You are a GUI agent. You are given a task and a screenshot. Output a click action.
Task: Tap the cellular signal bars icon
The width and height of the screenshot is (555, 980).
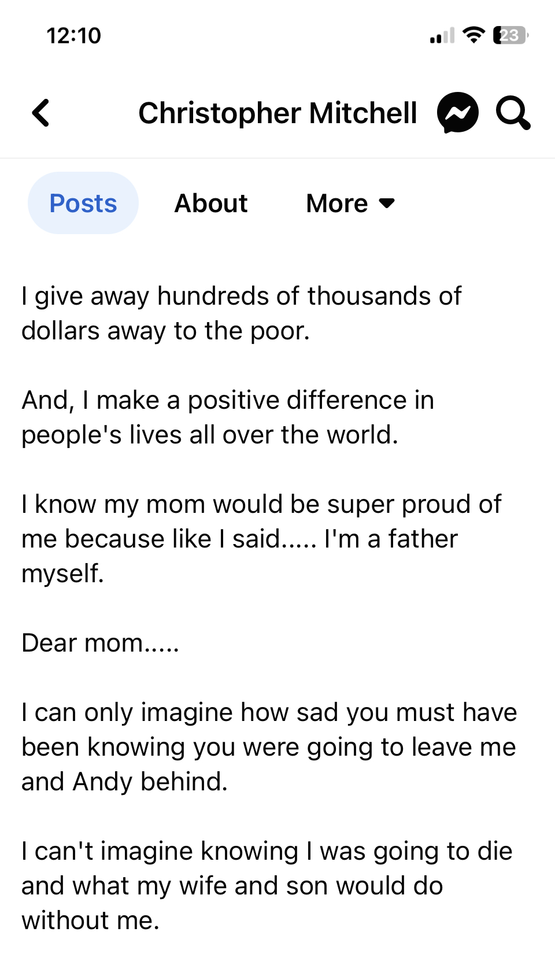pyautogui.click(x=442, y=36)
